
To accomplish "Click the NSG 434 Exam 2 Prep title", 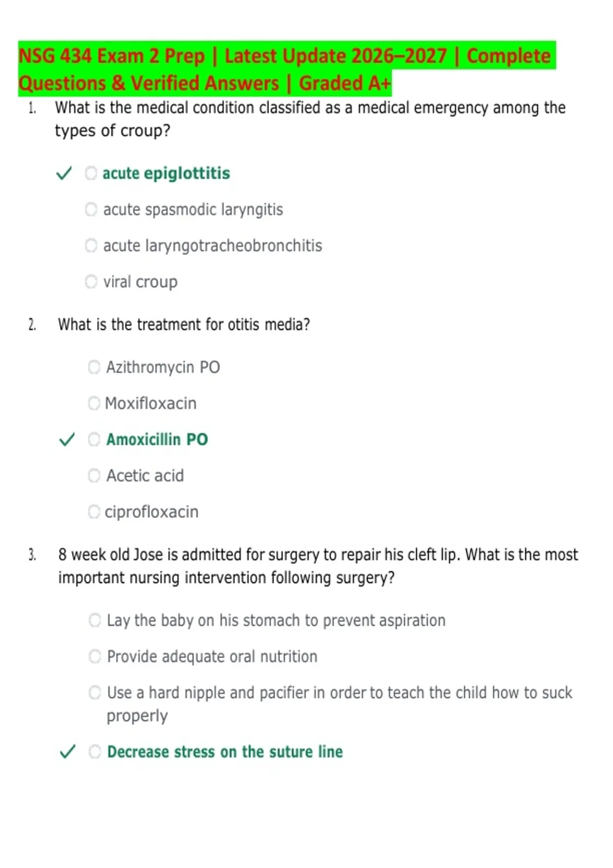I will [x=286, y=69].
